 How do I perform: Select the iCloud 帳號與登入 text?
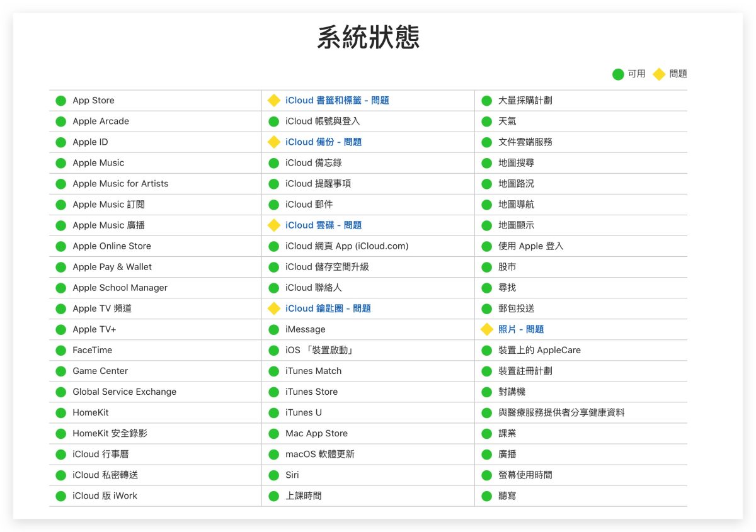[323, 121]
